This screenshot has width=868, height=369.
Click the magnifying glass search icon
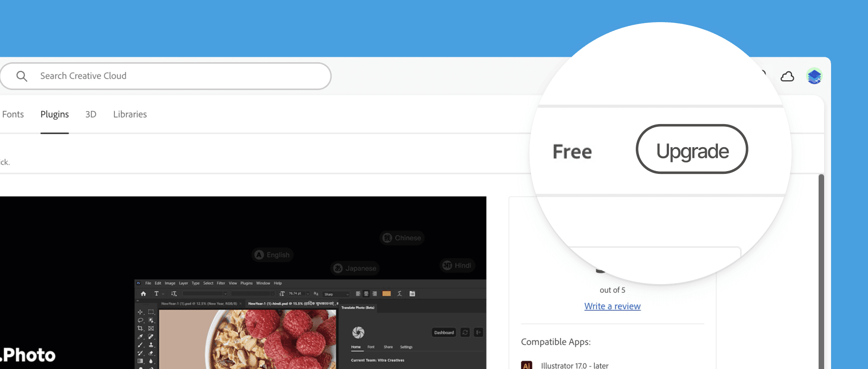pyautogui.click(x=22, y=76)
